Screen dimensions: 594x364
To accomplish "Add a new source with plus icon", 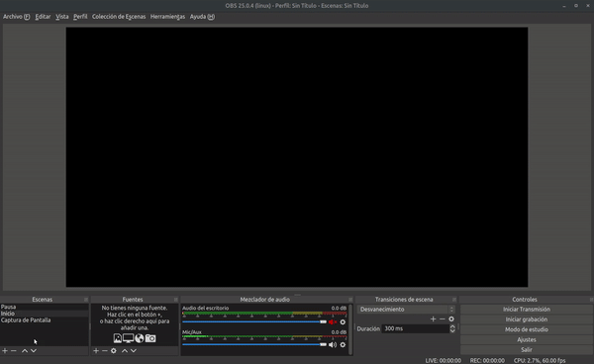I will point(96,351).
